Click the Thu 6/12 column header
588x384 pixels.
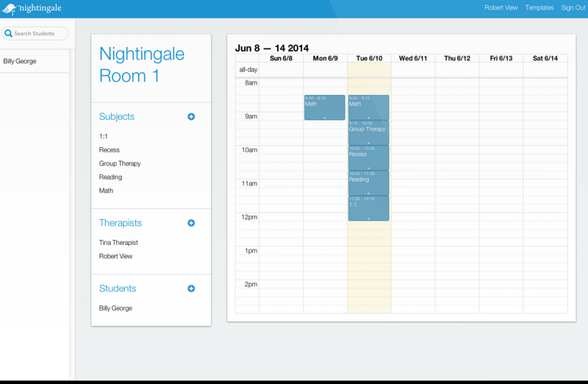457,58
